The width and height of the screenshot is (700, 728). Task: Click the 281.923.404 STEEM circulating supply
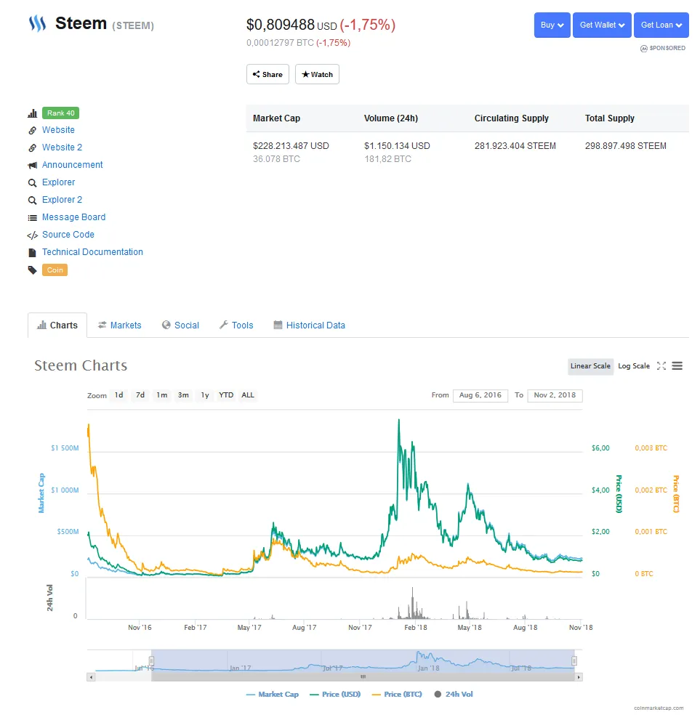click(515, 146)
